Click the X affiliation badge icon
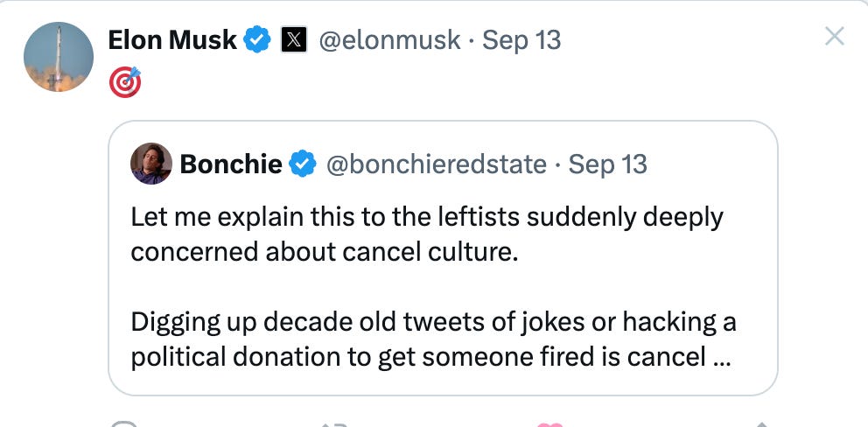This screenshot has height=427, width=868. point(293,39)
